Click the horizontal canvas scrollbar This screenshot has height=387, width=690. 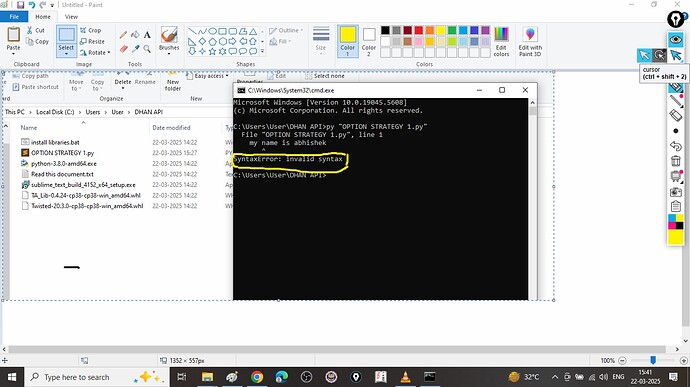click(x=337, y=349)
